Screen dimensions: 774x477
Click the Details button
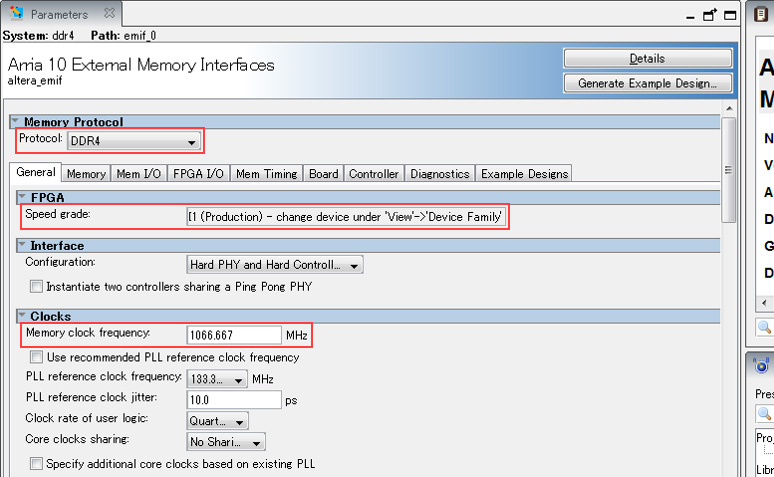(x=647, y=59)
